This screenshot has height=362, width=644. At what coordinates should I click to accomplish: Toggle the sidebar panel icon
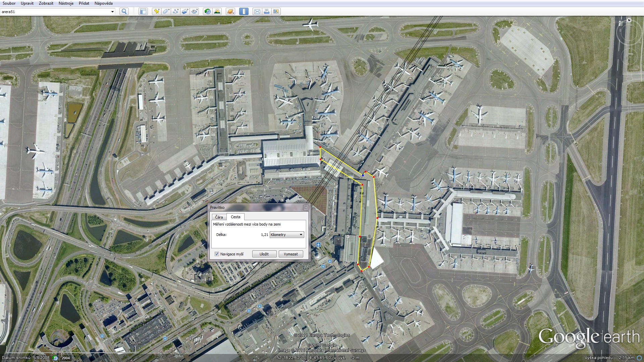[x=143, y=11]
